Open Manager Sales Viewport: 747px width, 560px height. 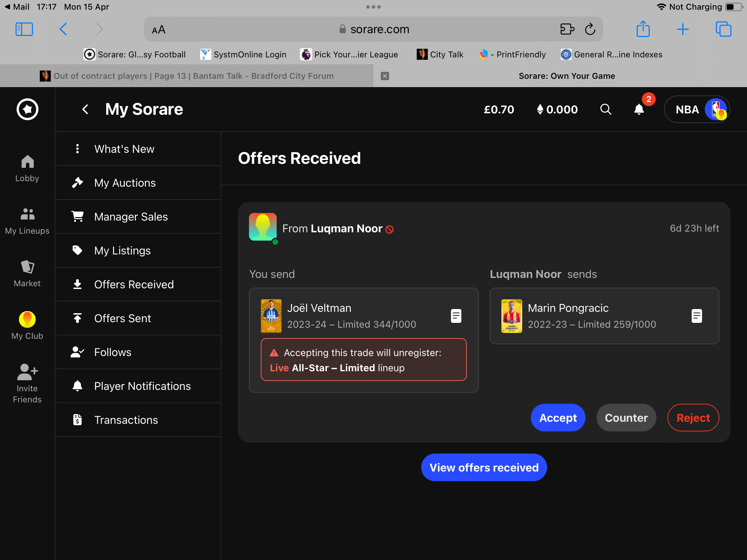138,217
